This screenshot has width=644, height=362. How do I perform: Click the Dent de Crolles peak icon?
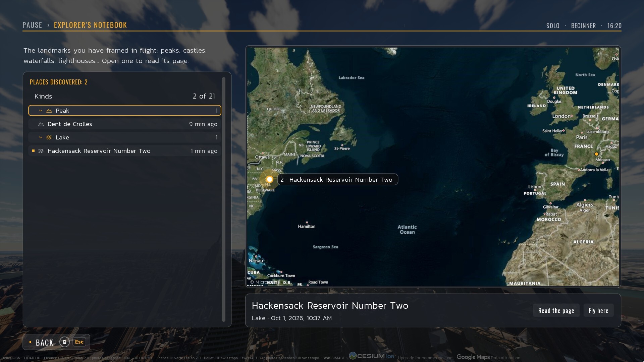tap(41, 124)
